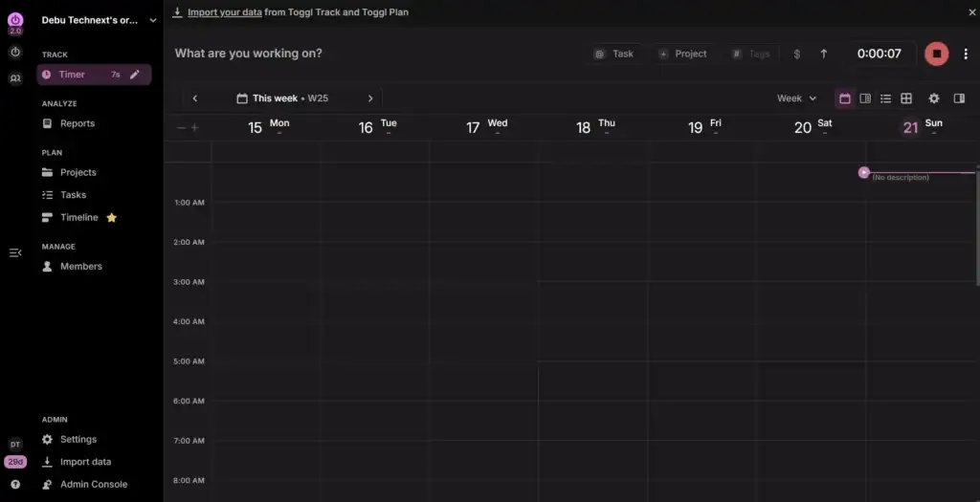This screenshot has height=502, width=980.
Task: Click the 29d trial badge
Action: point(15,463)
